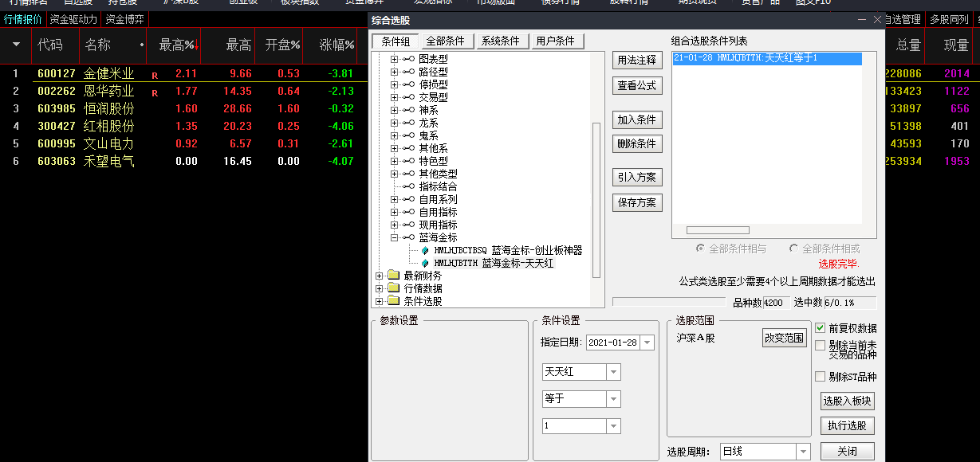Click the key icon beside 交易型

point(409,97)
